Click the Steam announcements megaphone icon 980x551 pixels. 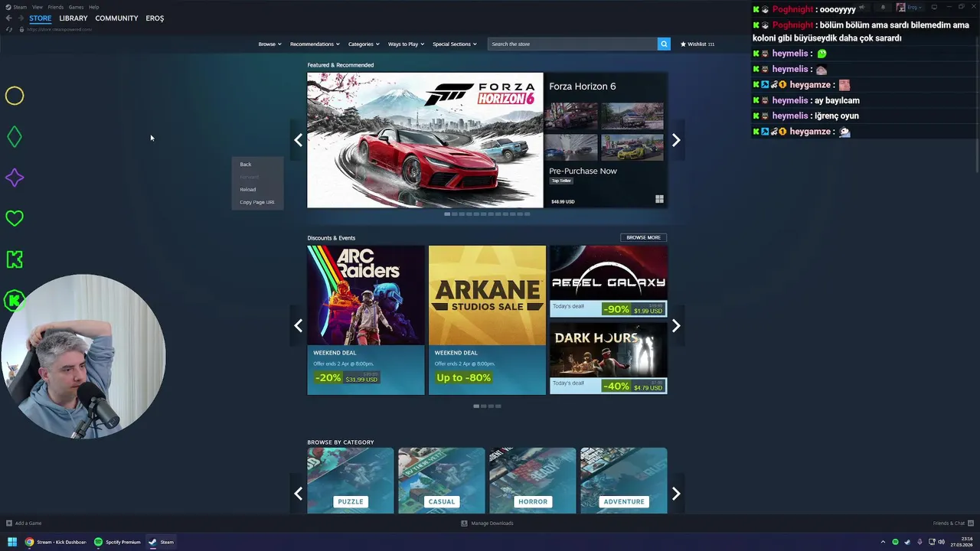[x=862, y=7]
